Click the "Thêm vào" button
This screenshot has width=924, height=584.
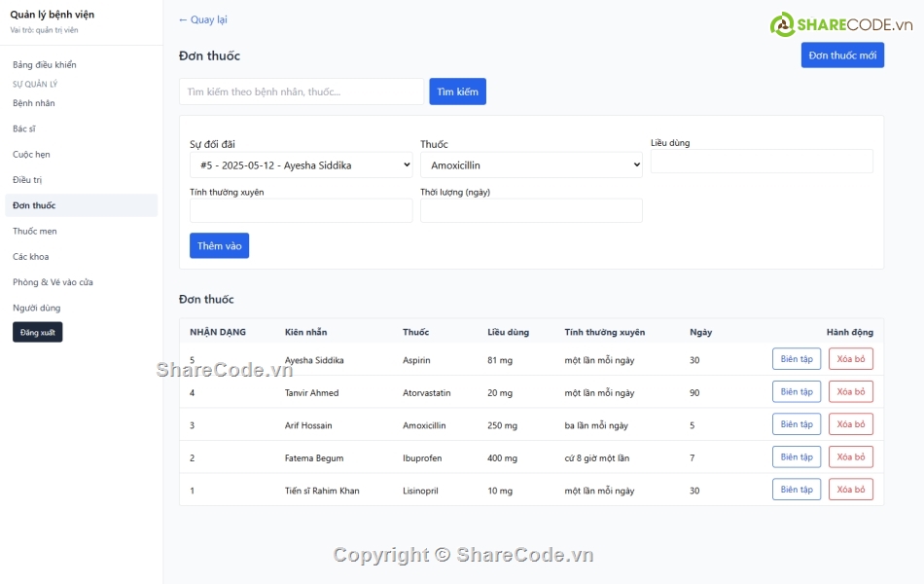[x=219, y=245]
